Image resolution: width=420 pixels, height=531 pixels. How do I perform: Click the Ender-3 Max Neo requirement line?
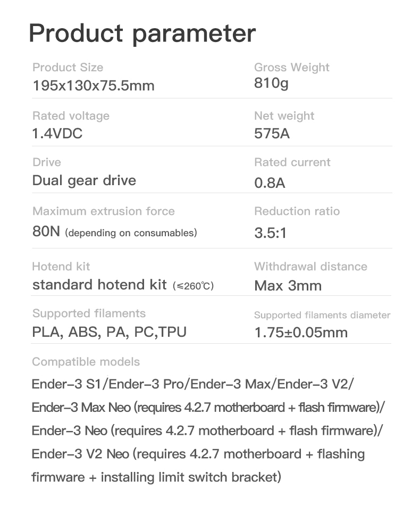pyautogui.click(x=208, y=408)
